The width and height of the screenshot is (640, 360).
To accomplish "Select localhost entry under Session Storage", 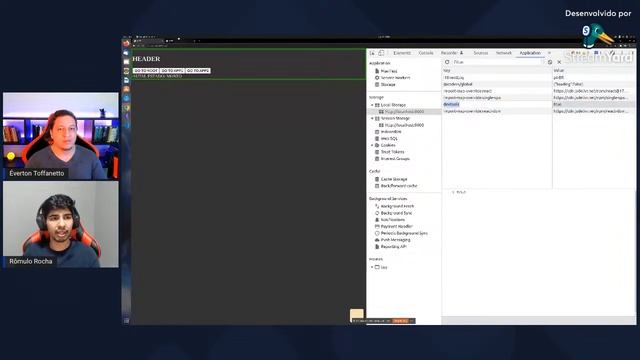I will point(404,125).
